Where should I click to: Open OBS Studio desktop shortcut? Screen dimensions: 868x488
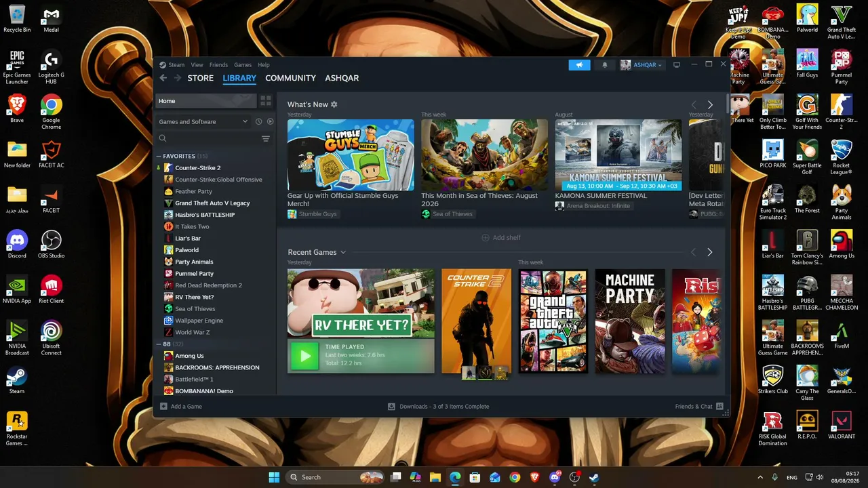[52, 244]
